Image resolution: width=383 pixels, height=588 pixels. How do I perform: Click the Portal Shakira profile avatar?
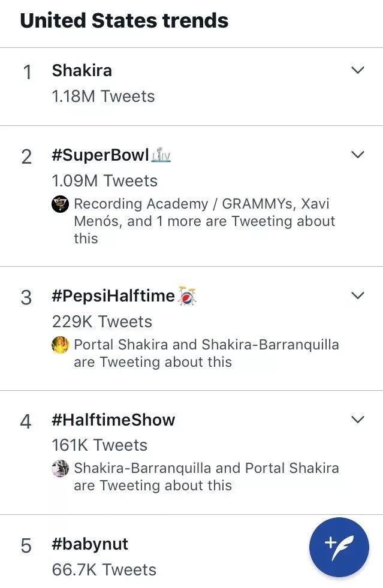pos(61,345)
